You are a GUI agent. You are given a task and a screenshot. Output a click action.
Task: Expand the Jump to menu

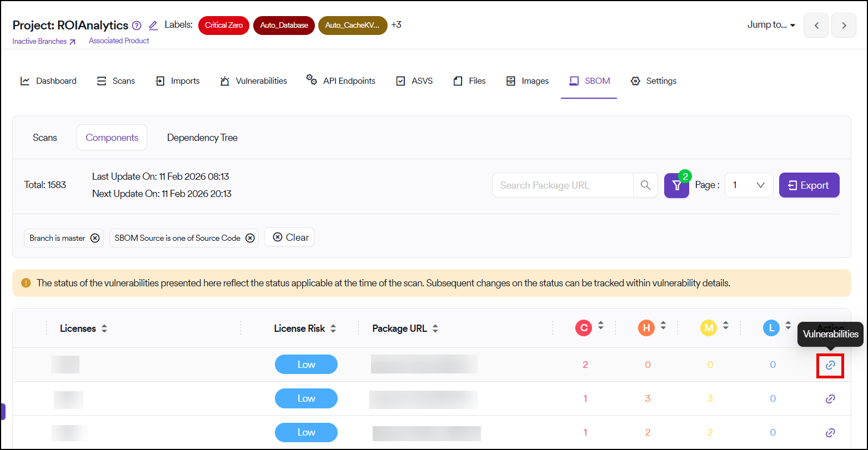click(771, 25)
